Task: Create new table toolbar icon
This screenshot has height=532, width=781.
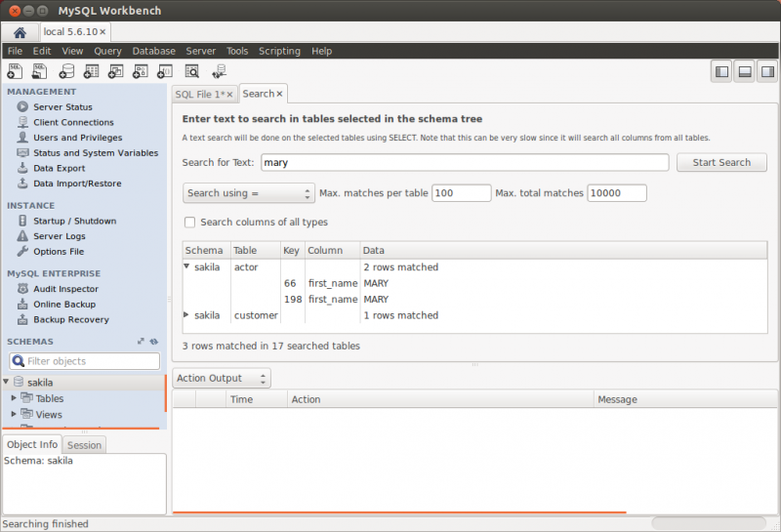Action: pyautogui.click(x=91, y=71)
